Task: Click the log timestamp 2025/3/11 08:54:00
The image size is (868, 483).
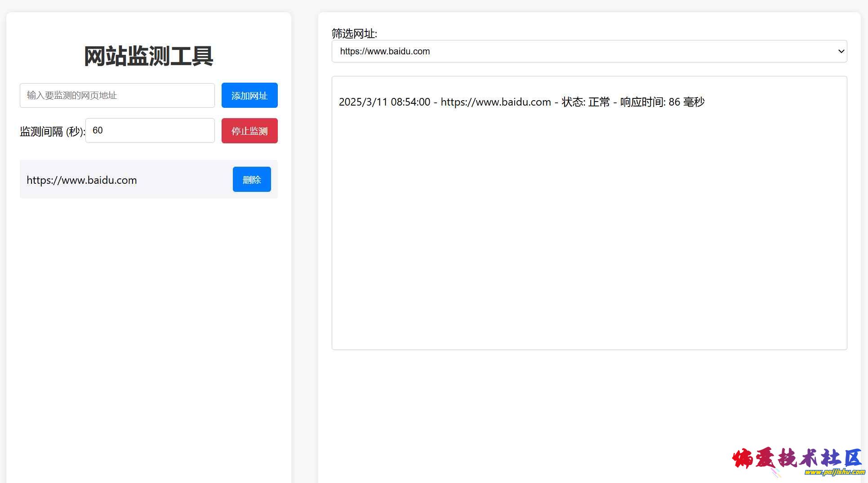Action: (384, 102)
